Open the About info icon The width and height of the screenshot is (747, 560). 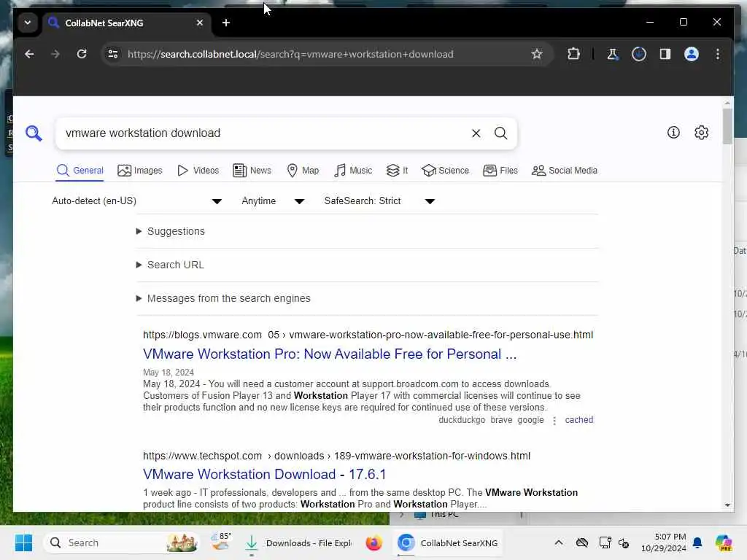coord(673,133)
